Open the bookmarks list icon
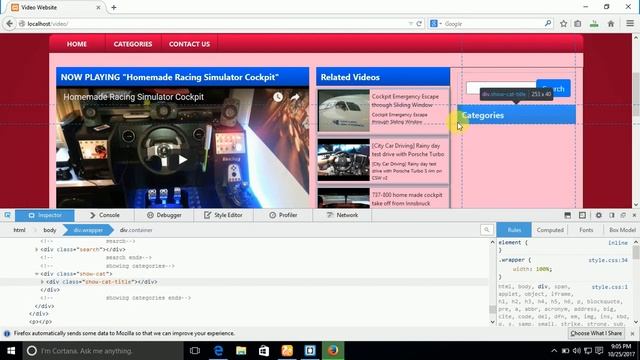 tap(578, 24)
